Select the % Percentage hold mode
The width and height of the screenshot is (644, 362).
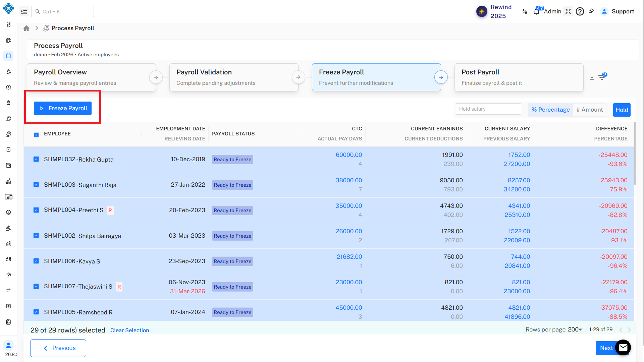550,110
